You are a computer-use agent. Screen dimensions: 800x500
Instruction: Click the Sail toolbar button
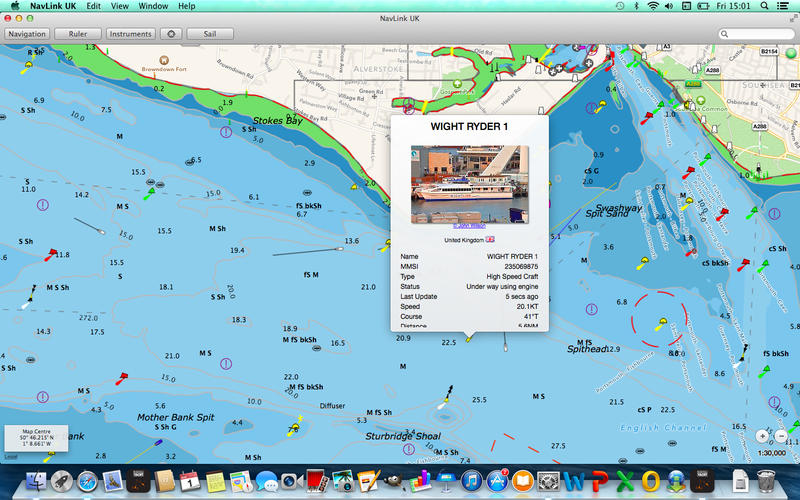coord(210,34)
